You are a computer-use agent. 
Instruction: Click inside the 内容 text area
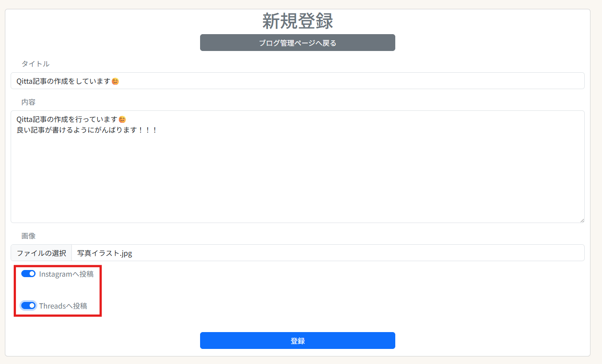point(297,167)
